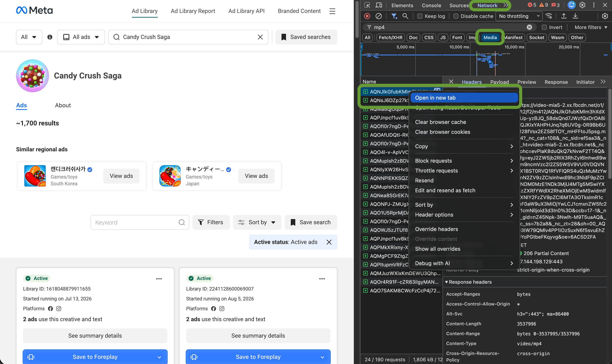
Task: Stop recording network log
Action: (367, 16)
